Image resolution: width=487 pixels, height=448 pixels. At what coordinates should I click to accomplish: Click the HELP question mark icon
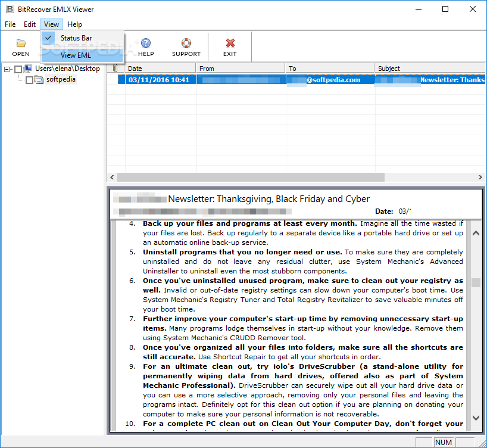tap(146, 43)
